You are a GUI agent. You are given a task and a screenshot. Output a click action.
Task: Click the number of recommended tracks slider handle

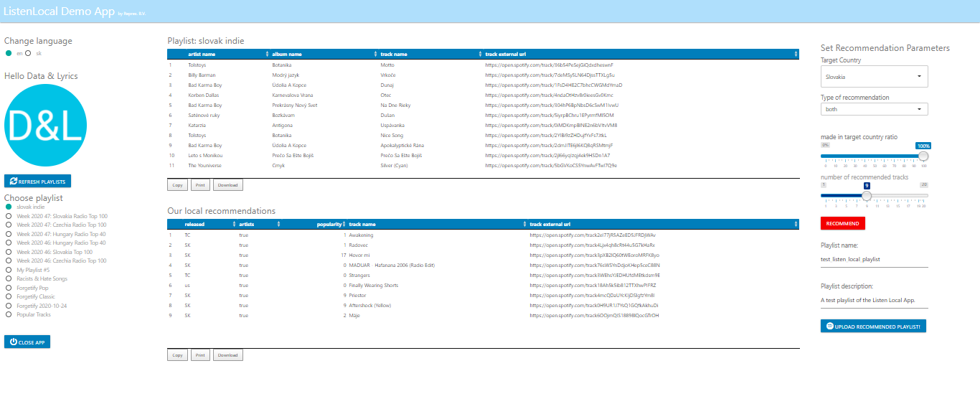click(867, 195)
